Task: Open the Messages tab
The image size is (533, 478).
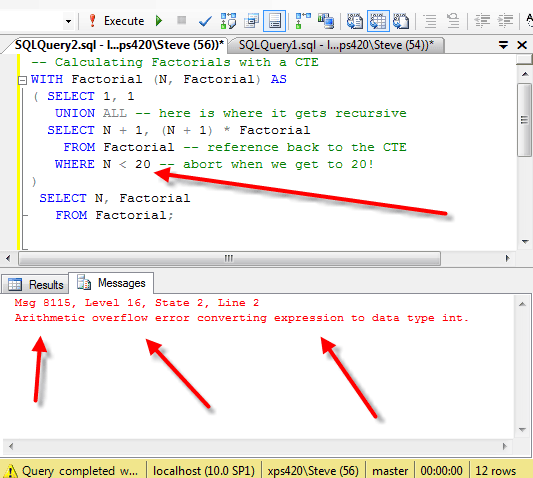Action: tap(111, 283)
